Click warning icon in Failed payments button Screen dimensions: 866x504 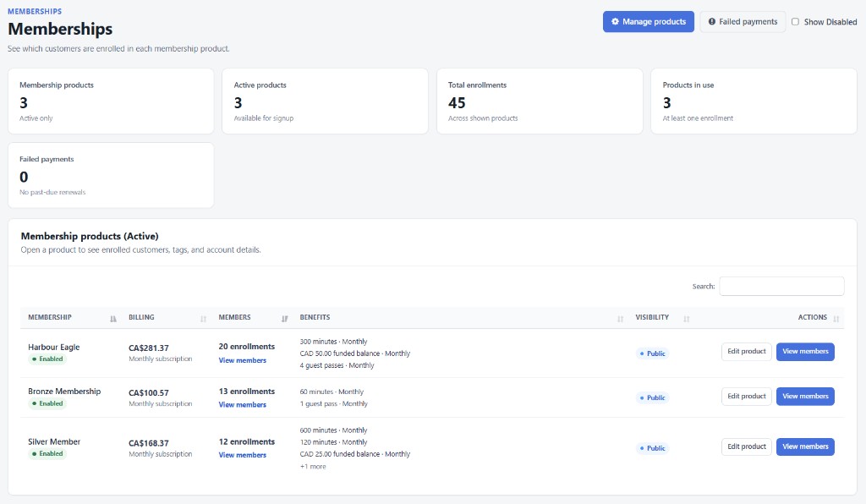pos(712,21)
